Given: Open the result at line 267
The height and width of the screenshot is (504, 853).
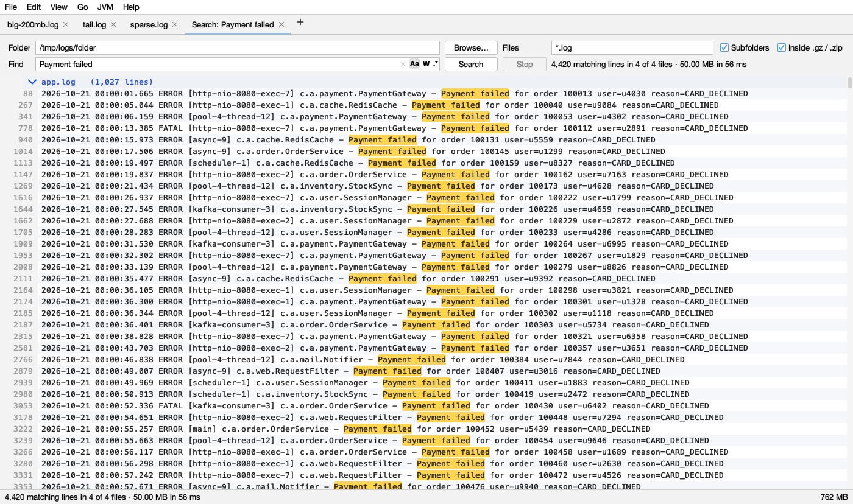Looking at the screenshot, I should [425, 105].
